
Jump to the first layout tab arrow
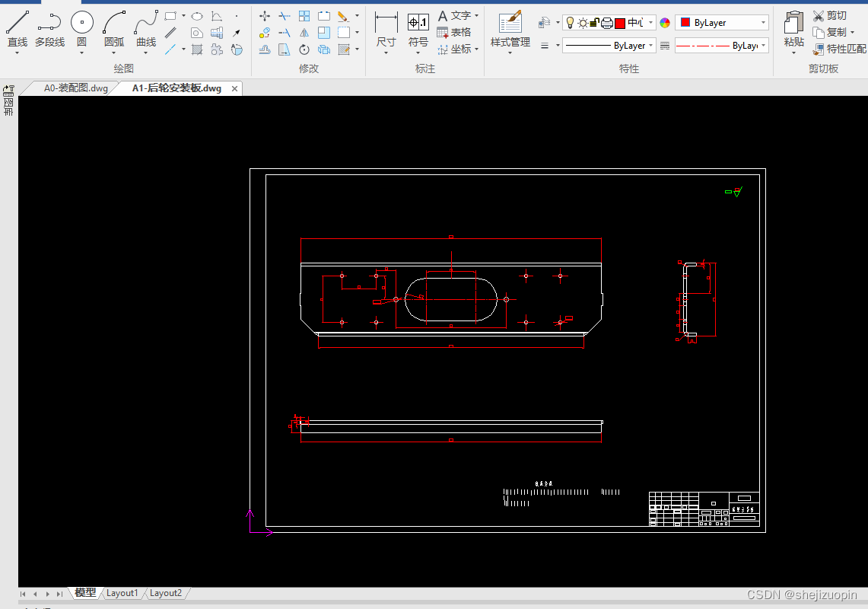click(23, 594)
